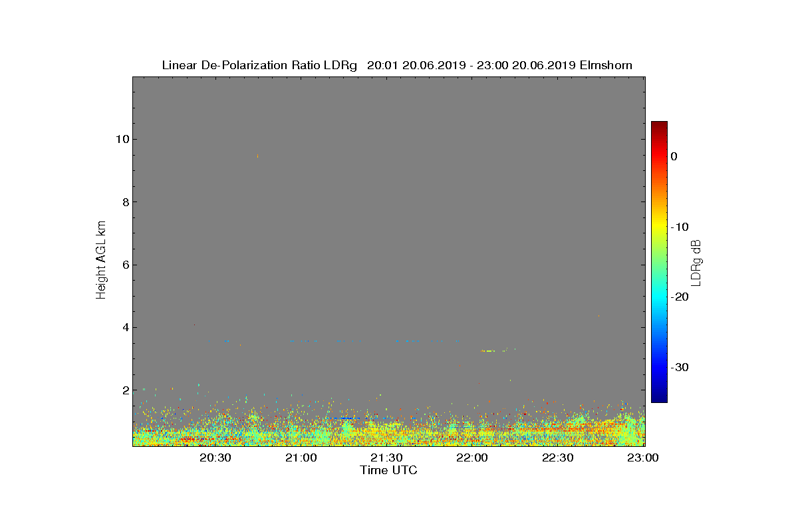Click the '20:30' time tick label
Viewport: 798px width, 532px height.
click(x=215, y=458)
